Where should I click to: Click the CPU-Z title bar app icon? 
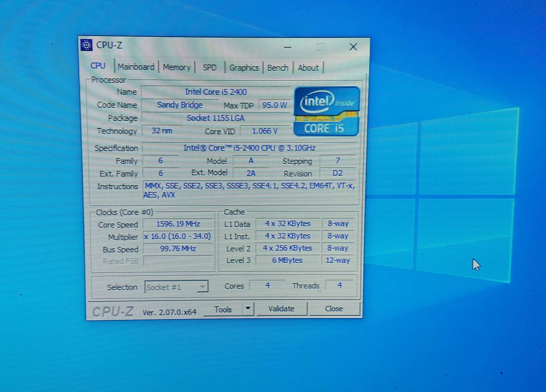point(86,45)
